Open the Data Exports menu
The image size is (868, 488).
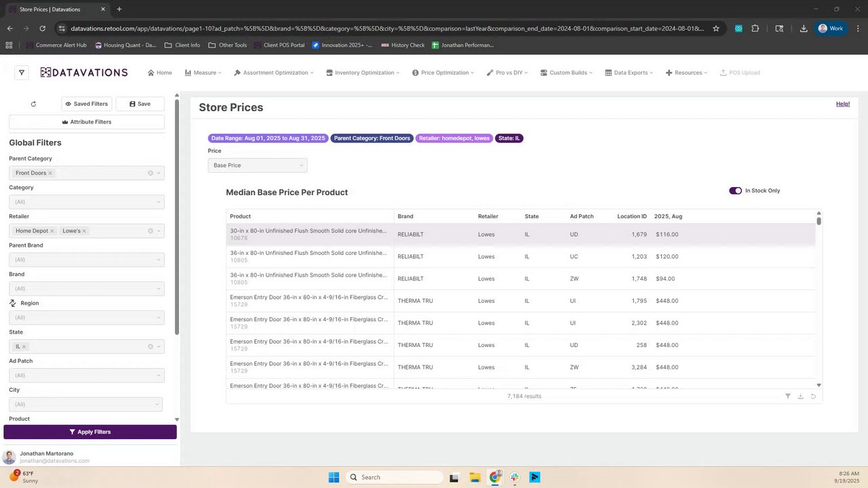coord(629,73)
